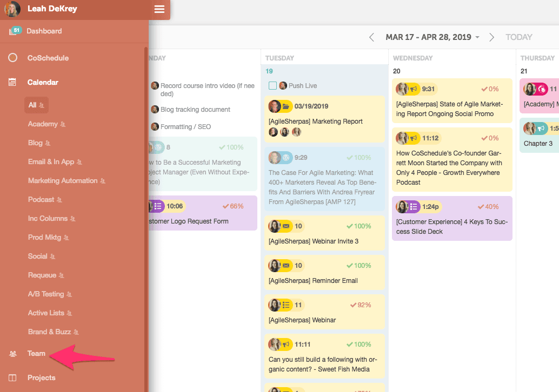This screenshot has height=392, width=559.
Task: Open Leah DeKrey profile avatar
Action: point(12,9)
